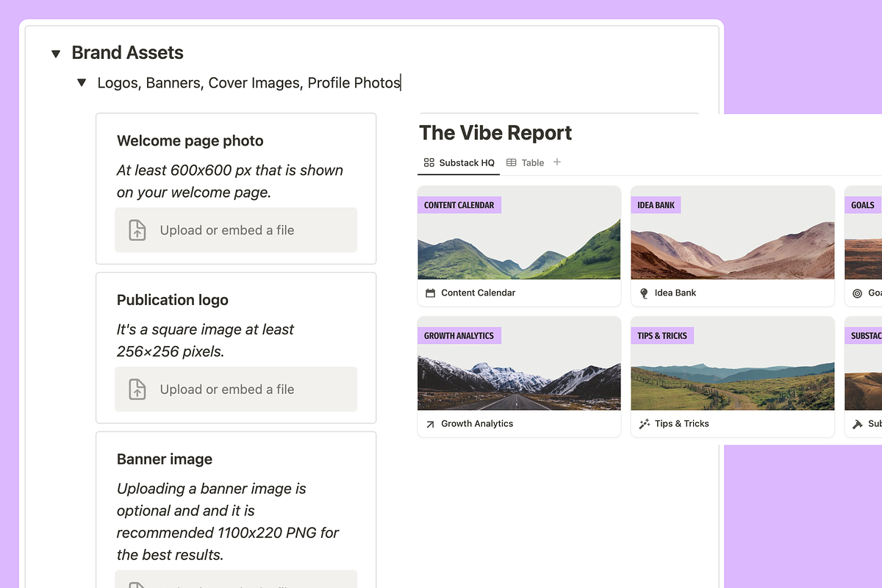This screenshot has height=588, width=882.
Task: Click the IDEA BANK purple label
Action: 656,205
